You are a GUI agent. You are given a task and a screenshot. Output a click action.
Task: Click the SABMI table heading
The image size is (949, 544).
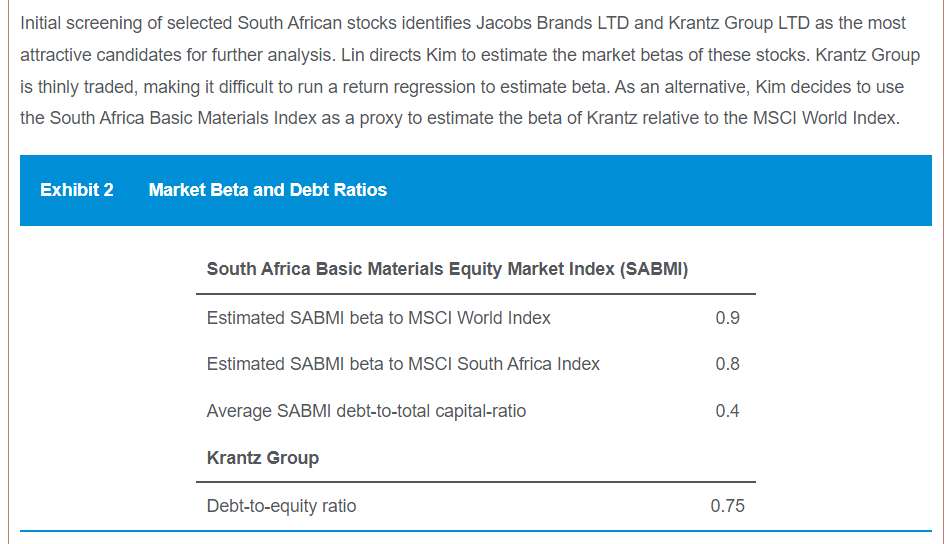coord(447,269)
